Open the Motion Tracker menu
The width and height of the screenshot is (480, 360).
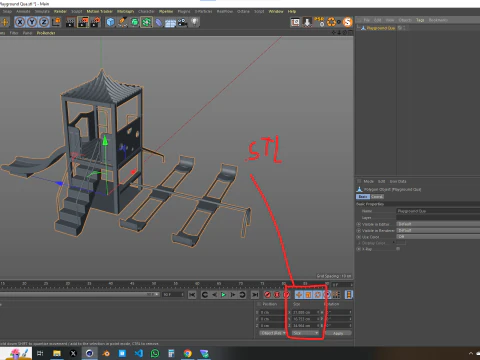point(100,11)
